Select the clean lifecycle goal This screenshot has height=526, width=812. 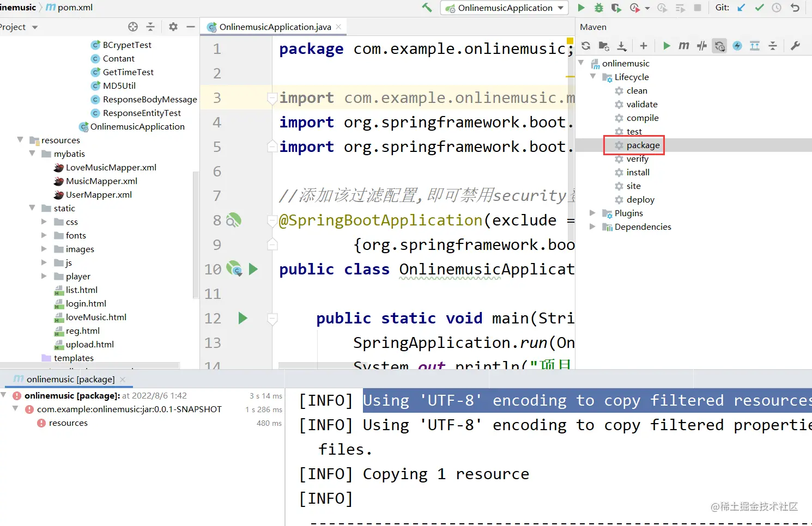pos(637,90)
